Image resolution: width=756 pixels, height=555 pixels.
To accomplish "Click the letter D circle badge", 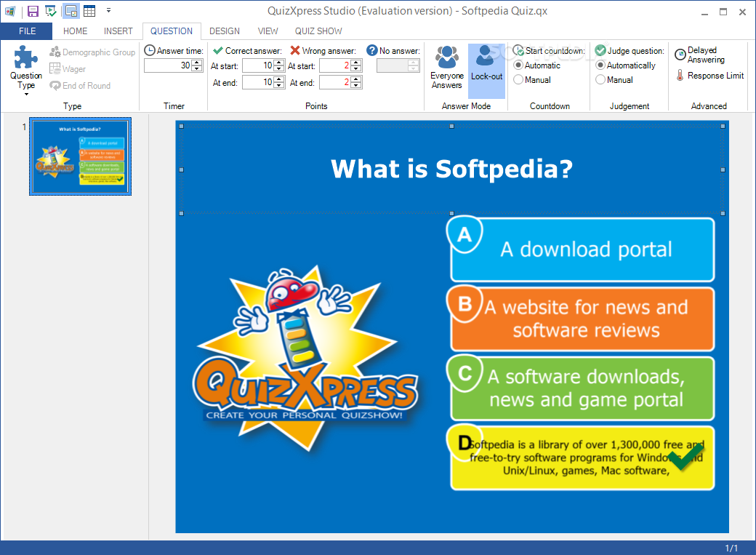I will tap(465, 442).
